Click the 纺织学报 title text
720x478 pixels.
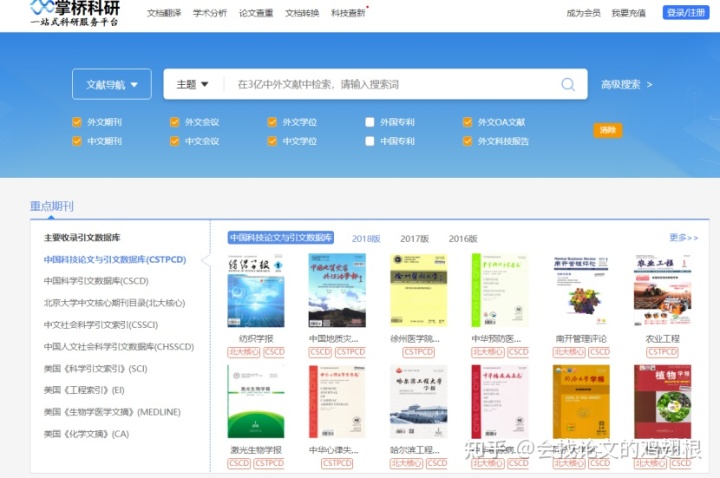pyautogui.click(x=256, y=339)
